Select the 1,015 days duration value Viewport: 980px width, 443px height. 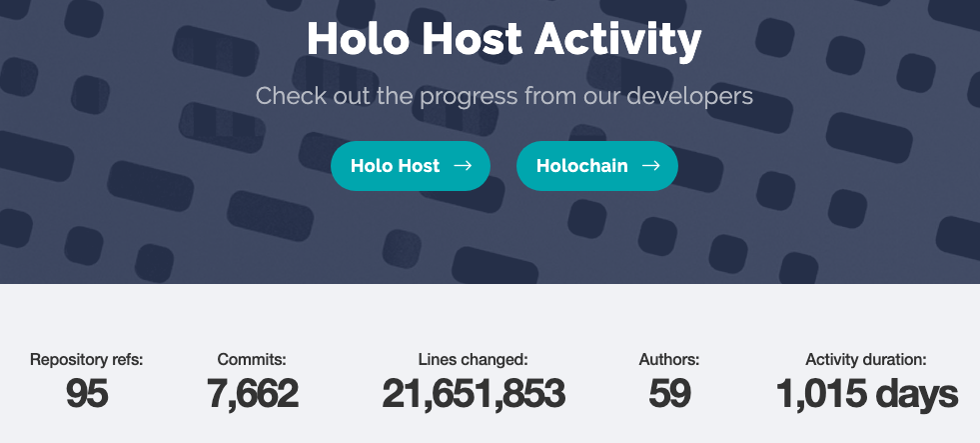tap(866, 394)
